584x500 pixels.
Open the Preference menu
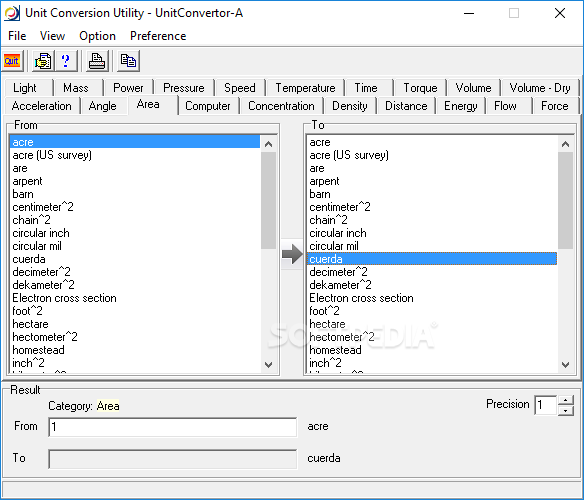pos(158,36)
